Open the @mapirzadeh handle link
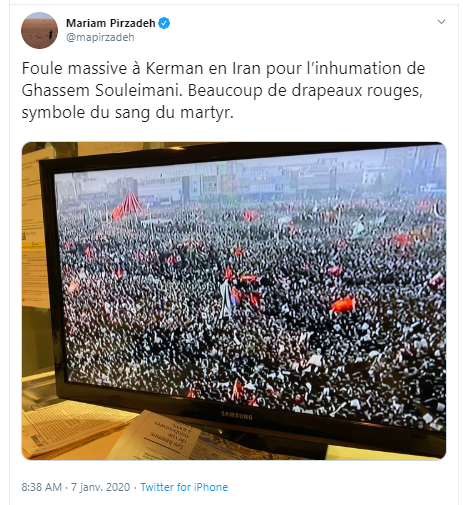 point(100,37)
